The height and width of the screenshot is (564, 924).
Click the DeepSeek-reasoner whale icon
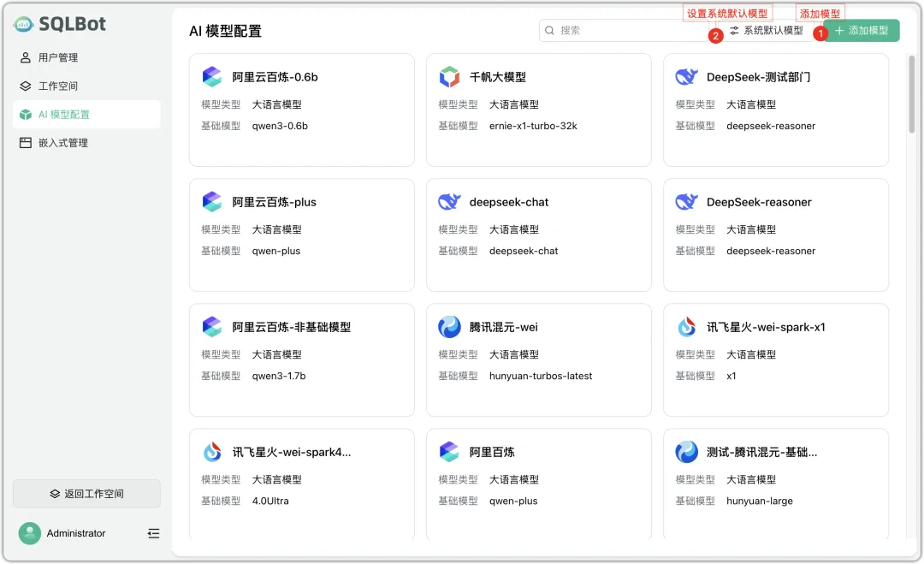[686, 202]
